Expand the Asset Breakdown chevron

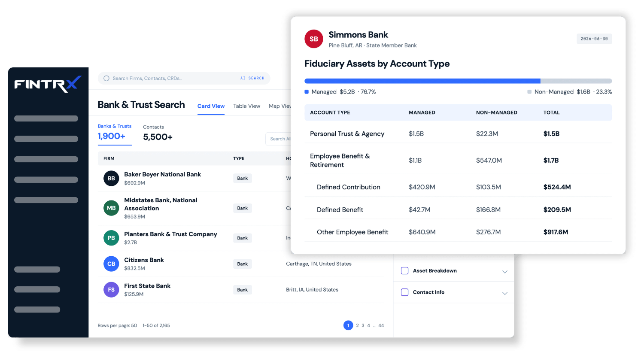click(x=505, y=272)
